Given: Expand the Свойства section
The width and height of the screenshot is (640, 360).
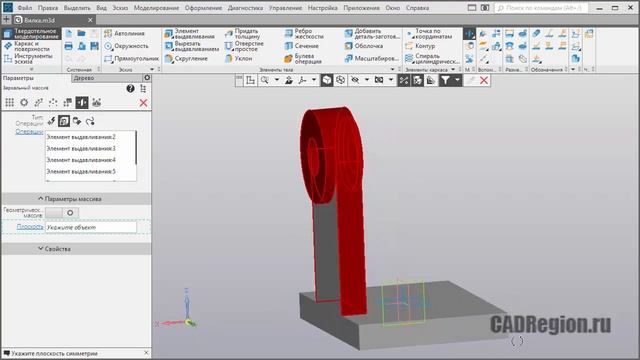Looking at the screenshot, I should (76, 249).
